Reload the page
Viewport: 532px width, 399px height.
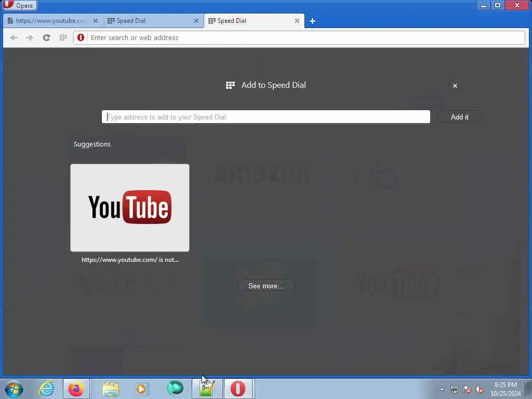click(x=46, y=37)
